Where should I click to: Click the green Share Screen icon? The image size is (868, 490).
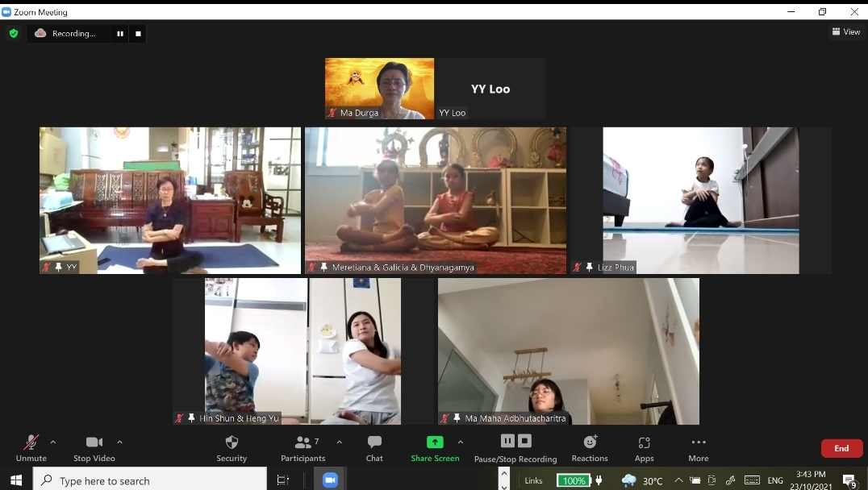click(435, 442)
